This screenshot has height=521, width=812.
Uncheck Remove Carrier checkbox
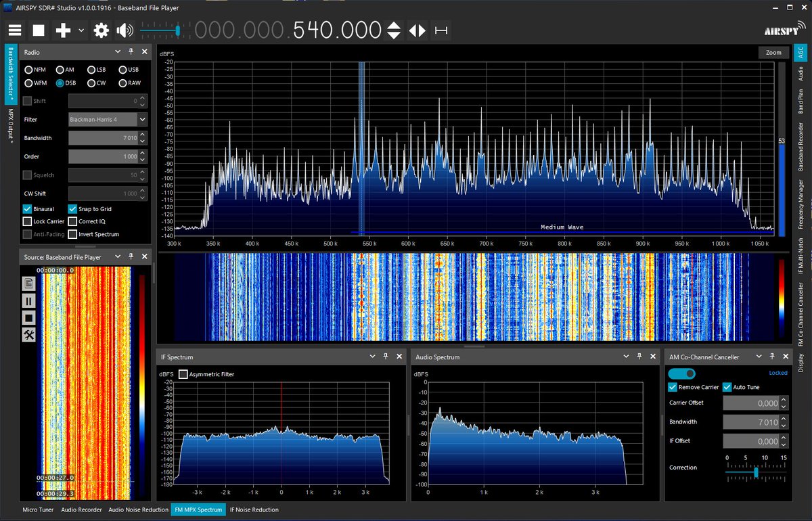click(x=694, y=387)
